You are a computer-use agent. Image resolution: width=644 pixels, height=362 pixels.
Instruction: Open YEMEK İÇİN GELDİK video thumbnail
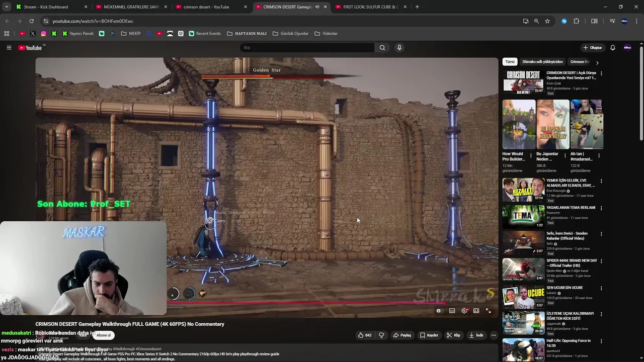point(523,190)
